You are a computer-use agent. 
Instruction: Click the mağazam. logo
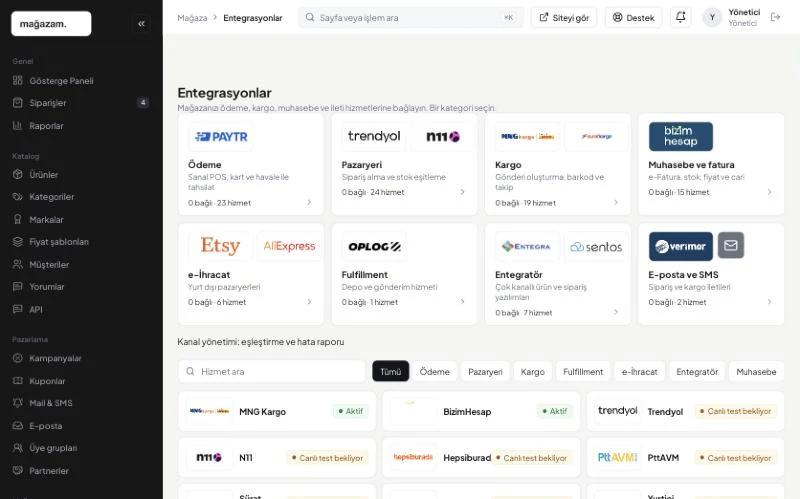(51, 23)
